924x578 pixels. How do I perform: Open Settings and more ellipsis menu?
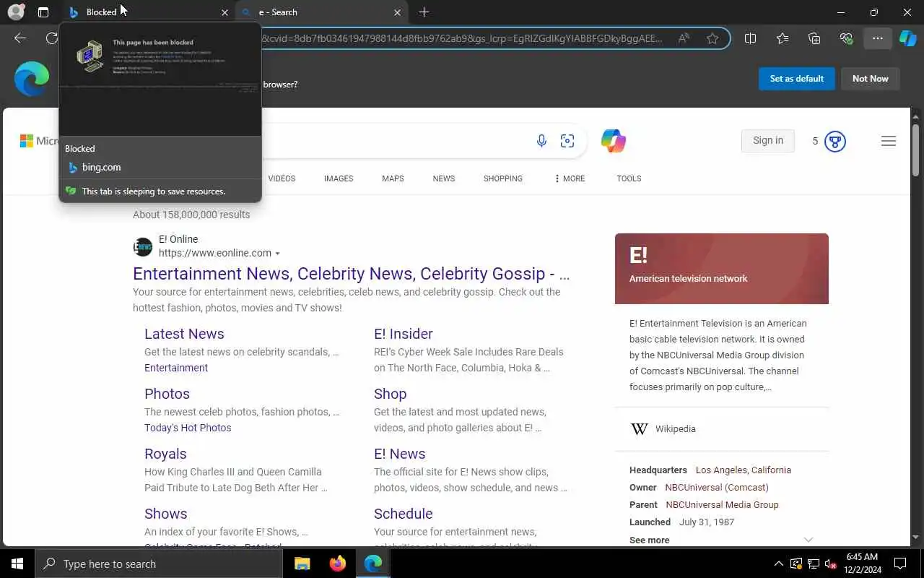click(878, 38)
